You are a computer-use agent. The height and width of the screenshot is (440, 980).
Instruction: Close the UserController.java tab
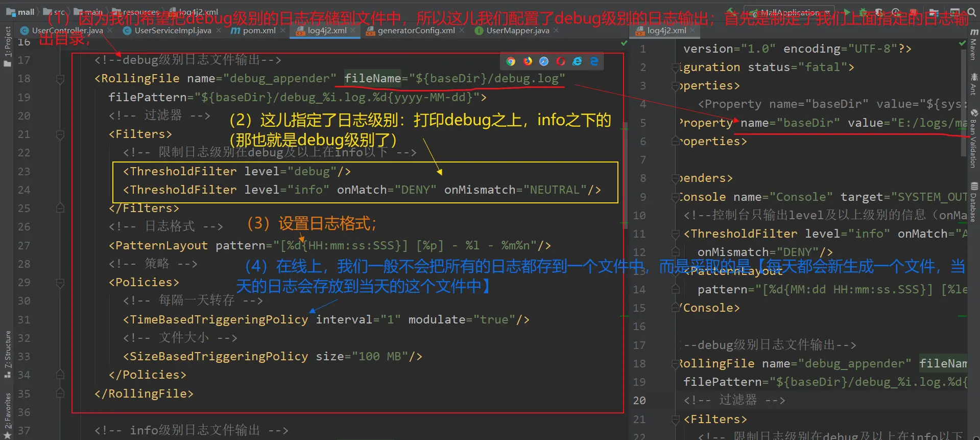coord(110,31)
